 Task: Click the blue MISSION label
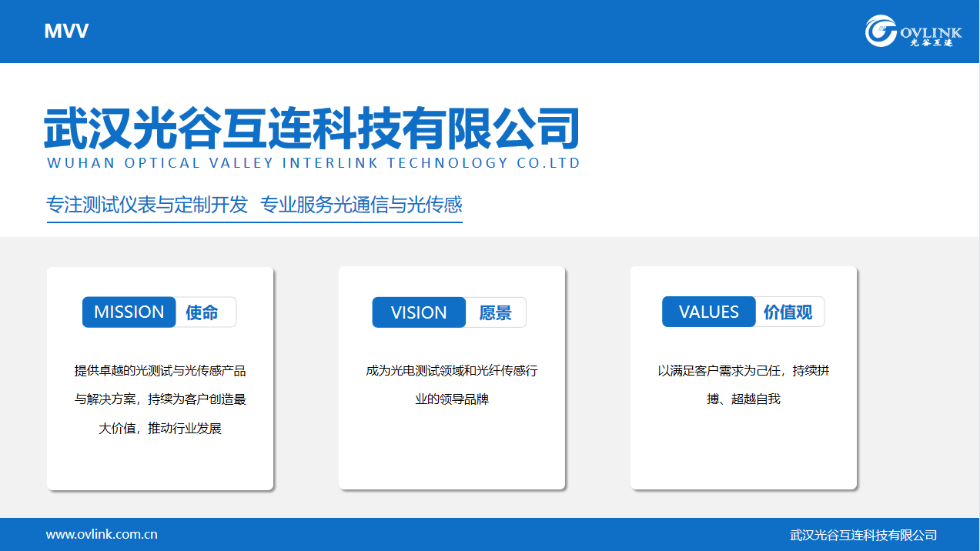(x=129, y=312)
